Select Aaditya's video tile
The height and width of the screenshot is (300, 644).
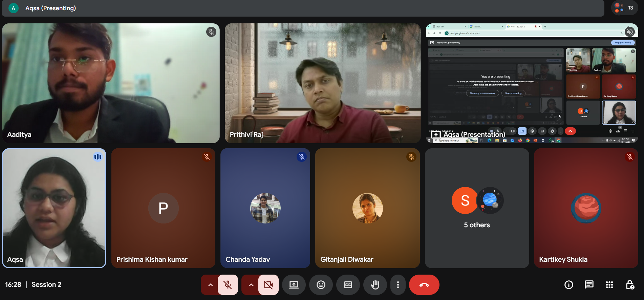tap(111, 83)
